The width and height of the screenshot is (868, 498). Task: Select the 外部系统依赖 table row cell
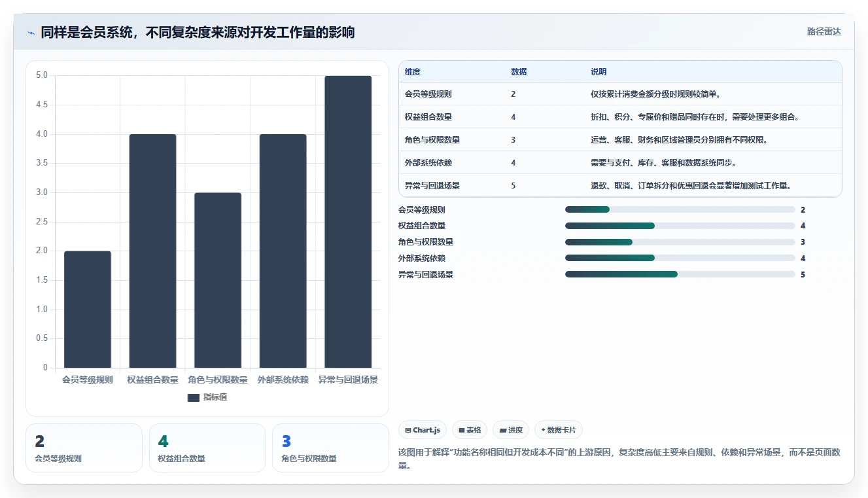tap(428, 163)
